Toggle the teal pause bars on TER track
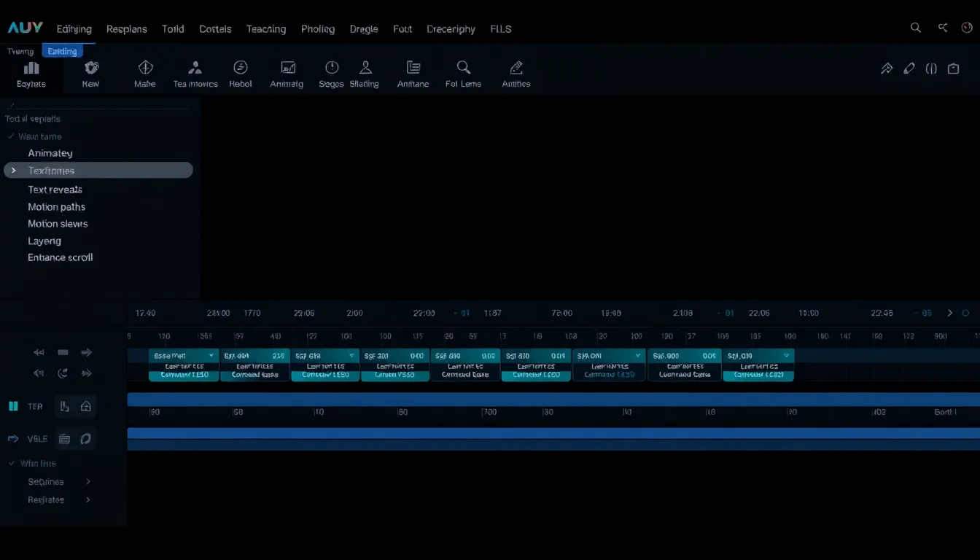The image size is (980, 560). coord(12,406)
